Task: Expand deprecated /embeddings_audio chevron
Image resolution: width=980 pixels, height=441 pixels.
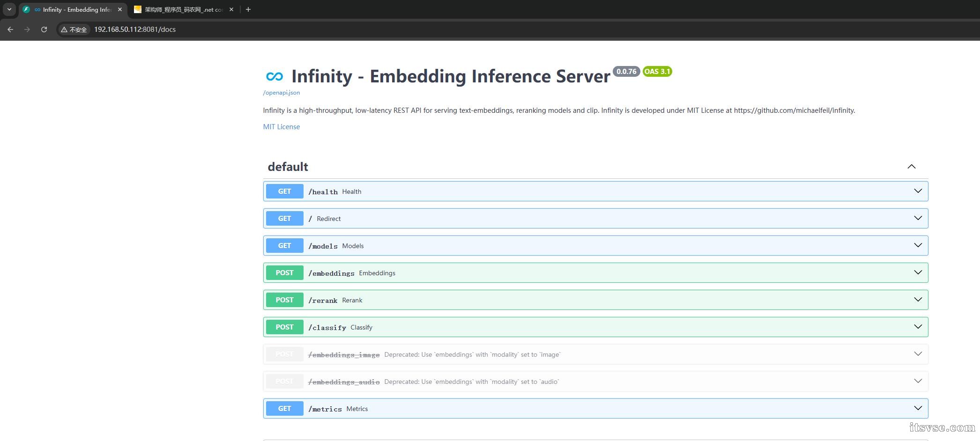Action: 918,381
